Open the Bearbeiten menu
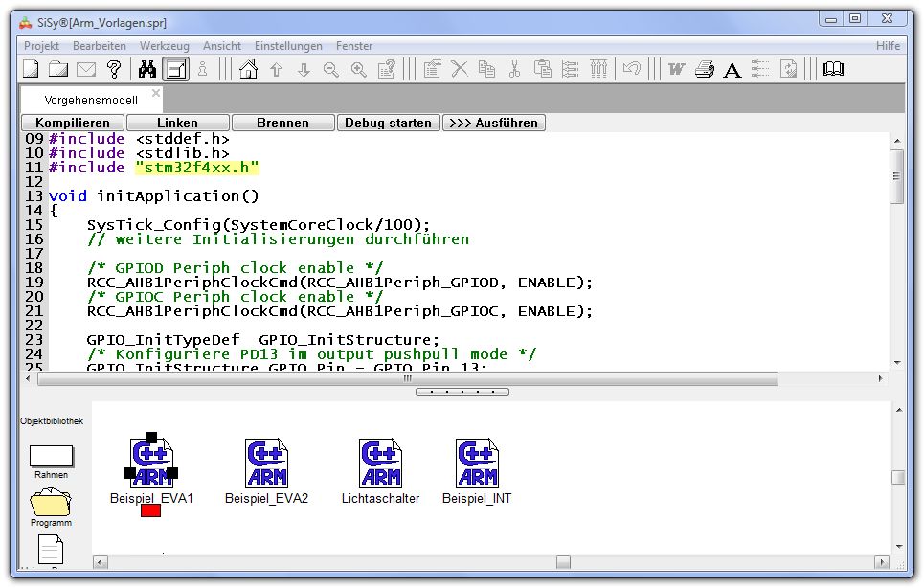Image resolution: width=924 pixels, height=588 pixels. [x=99, y=45]
